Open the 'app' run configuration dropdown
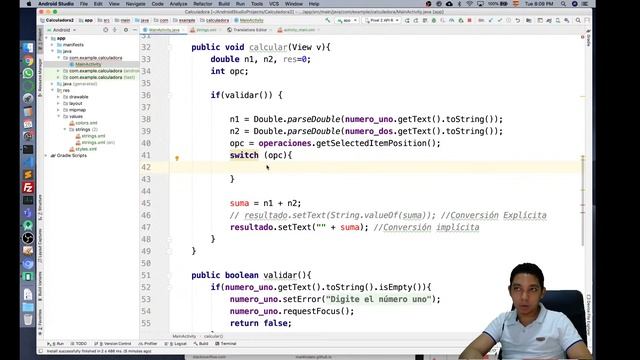Image resolution: width=640 pixels, height=360 pixels. point(347,20)
